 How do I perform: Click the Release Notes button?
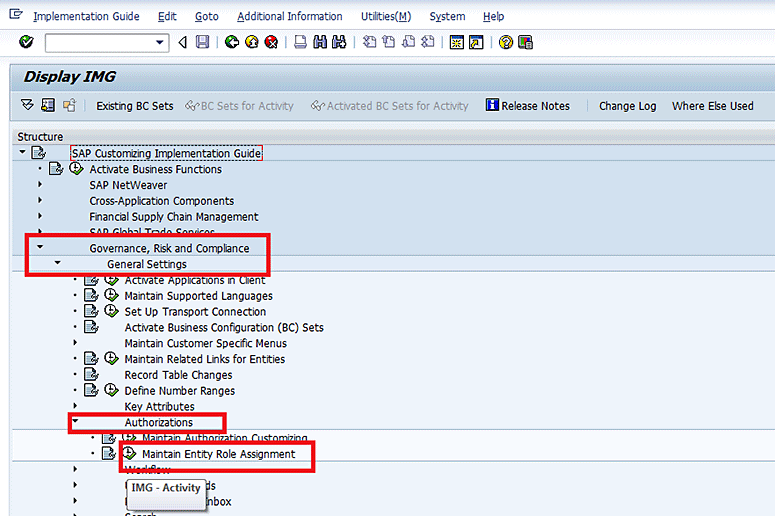pyautogui.click(x=527, y=106)
